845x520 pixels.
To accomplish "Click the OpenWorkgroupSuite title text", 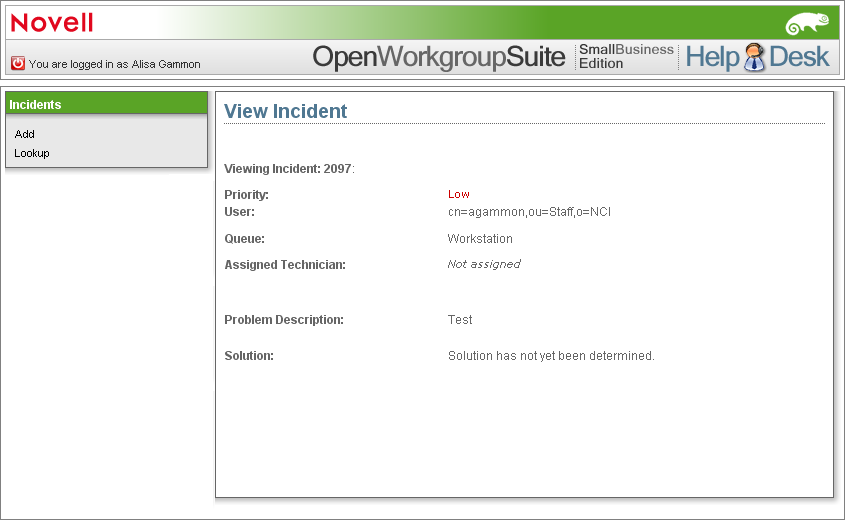I will (x=439, y=57).
